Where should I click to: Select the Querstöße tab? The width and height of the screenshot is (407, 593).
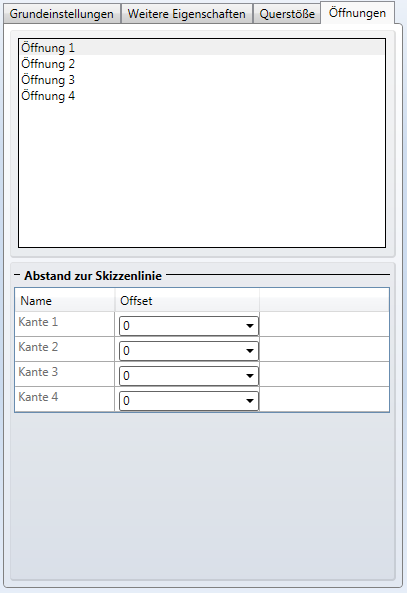[x=287, y=14]
